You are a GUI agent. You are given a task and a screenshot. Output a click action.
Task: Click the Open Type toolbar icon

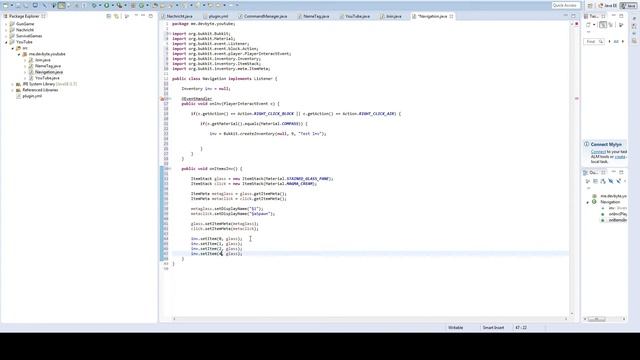pos(155,5)
